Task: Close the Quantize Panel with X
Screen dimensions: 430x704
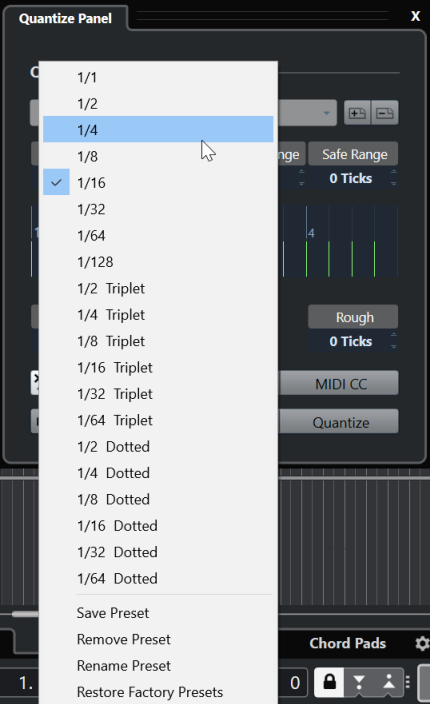Action: (416, 16)
